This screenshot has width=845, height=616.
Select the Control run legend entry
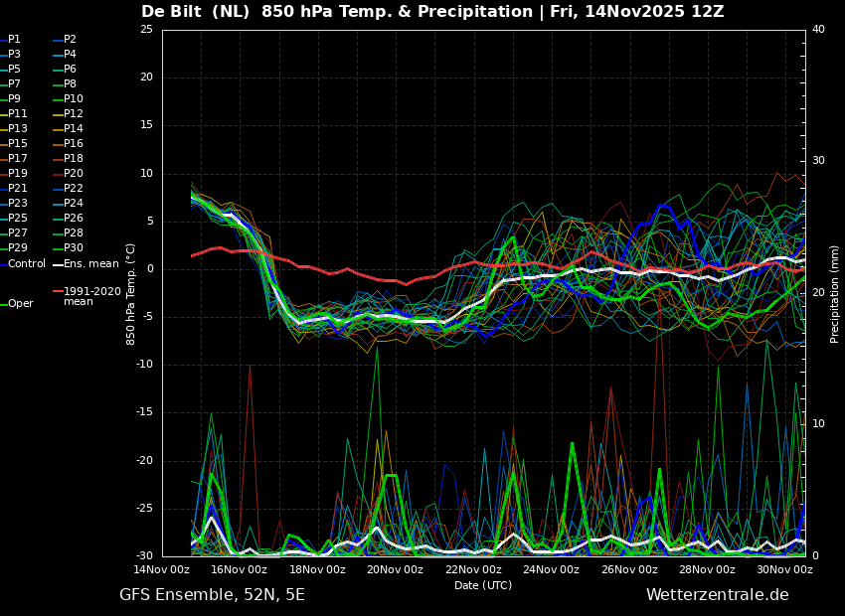click(x=23, y=264)
